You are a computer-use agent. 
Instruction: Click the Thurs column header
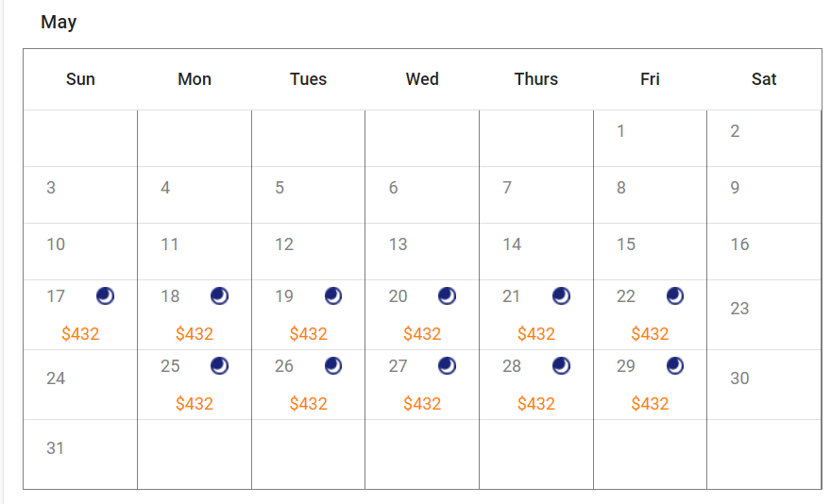(535, 79)
